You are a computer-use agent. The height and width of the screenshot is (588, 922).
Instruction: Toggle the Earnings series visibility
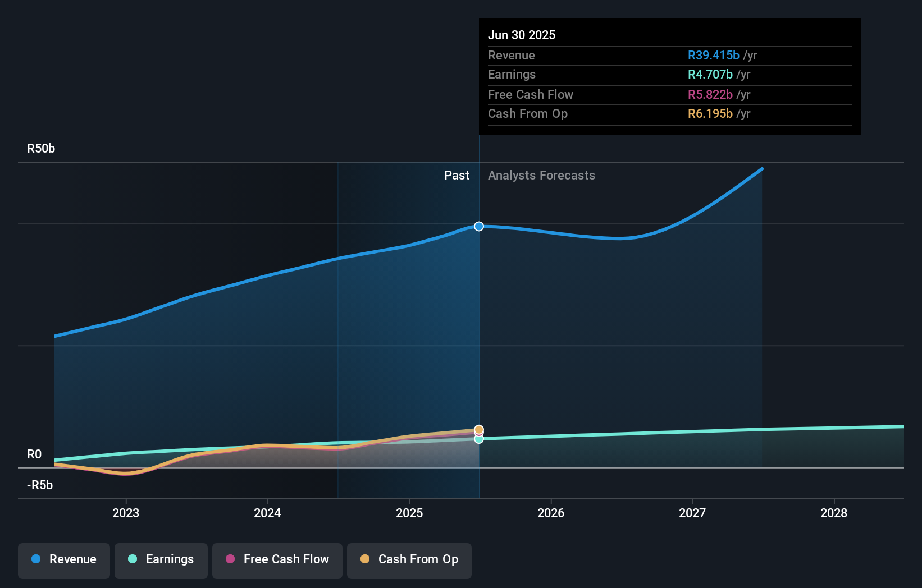point(161,559)
